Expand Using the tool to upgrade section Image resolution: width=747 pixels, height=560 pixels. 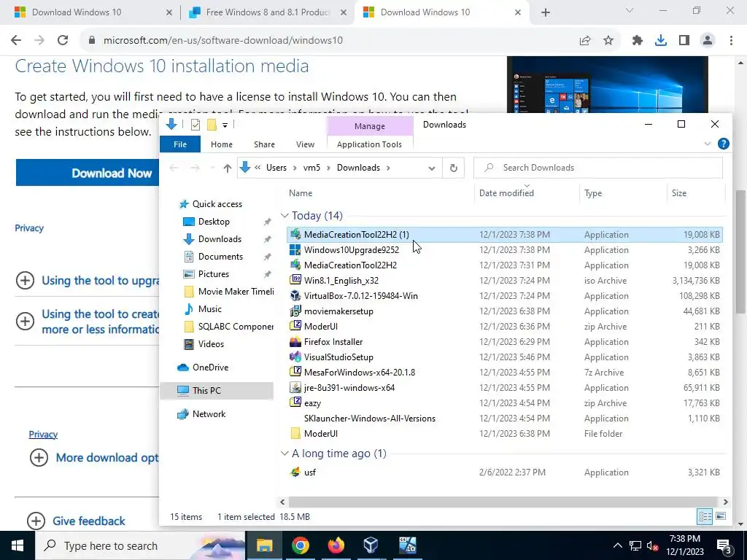[25, 281]
